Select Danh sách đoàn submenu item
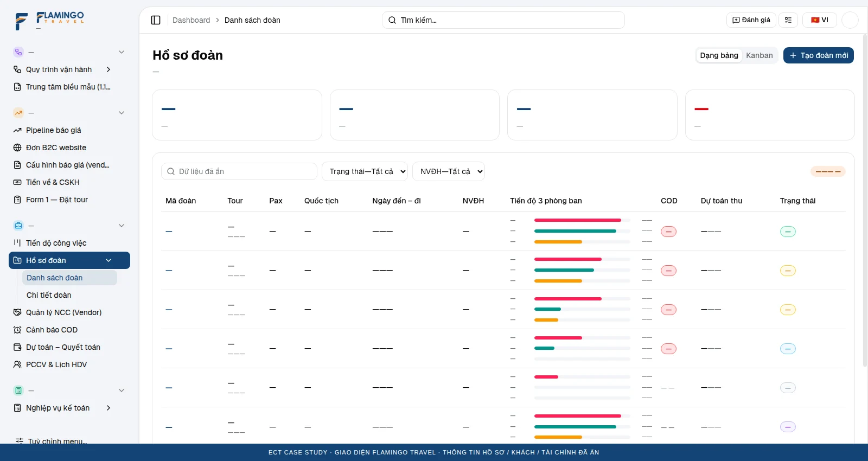Screen dimensions: 868x461 [x=69, y=278]
